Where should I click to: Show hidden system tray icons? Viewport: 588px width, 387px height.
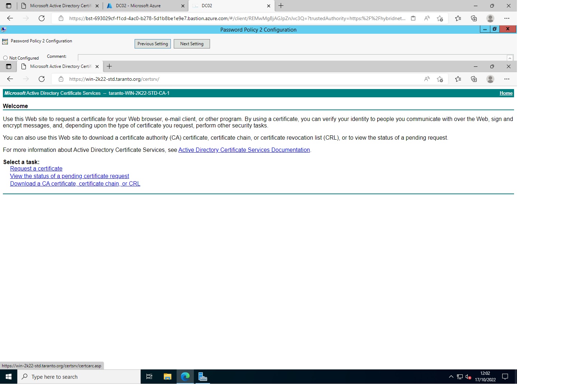451,377
